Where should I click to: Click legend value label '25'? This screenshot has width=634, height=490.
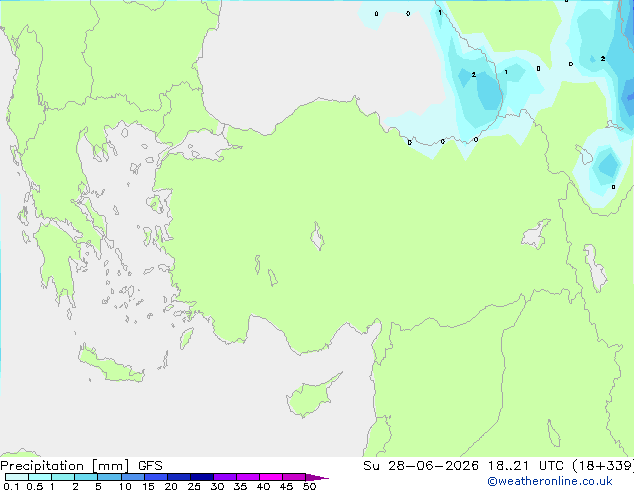pos(194,486)
